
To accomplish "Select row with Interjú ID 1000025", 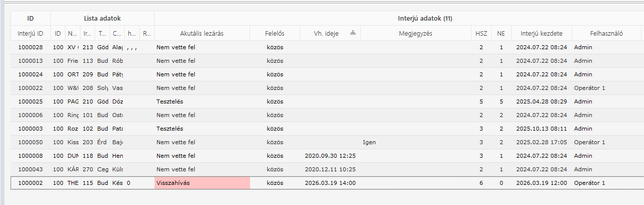I will tap(30, 101).
